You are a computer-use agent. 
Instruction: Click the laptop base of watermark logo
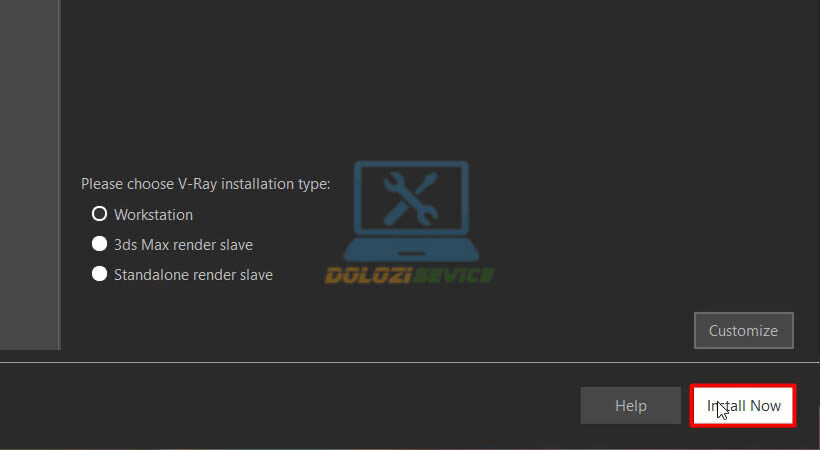[411, 251]
